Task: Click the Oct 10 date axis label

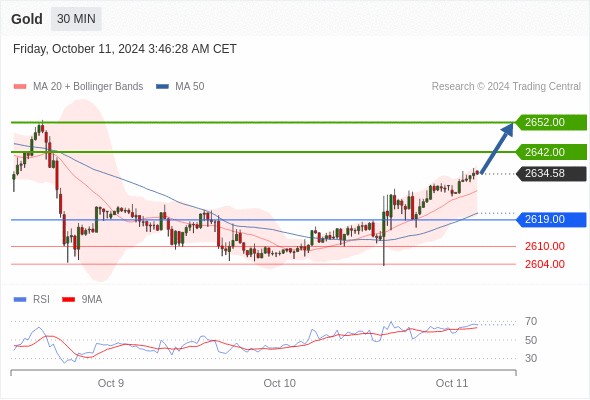Action: click(x=280, y=383)
